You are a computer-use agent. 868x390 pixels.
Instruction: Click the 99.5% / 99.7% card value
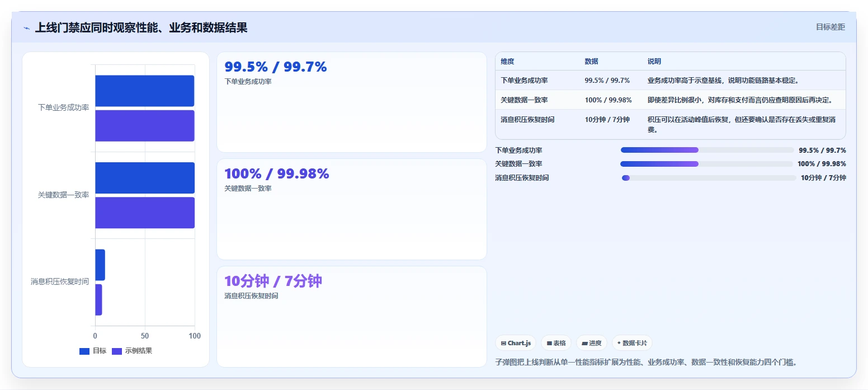click(x=276, y=67)
